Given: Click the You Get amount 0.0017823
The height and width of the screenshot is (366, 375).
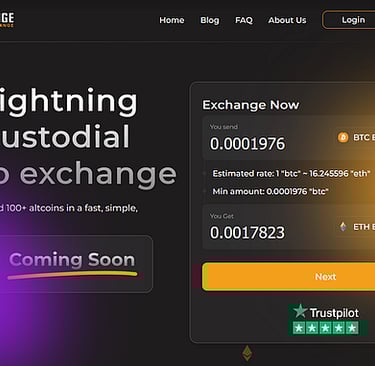Looking at the screenshot, I should click(247, 232).
